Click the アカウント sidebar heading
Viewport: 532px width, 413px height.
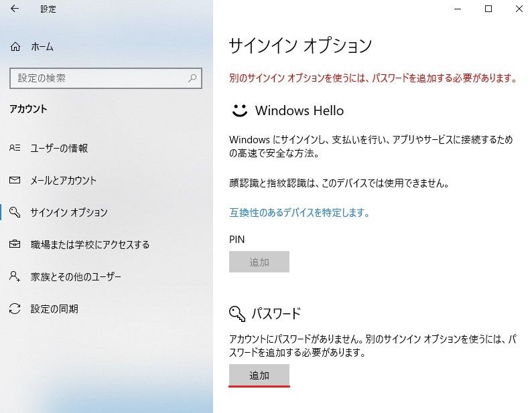click(x=28, y=109)
